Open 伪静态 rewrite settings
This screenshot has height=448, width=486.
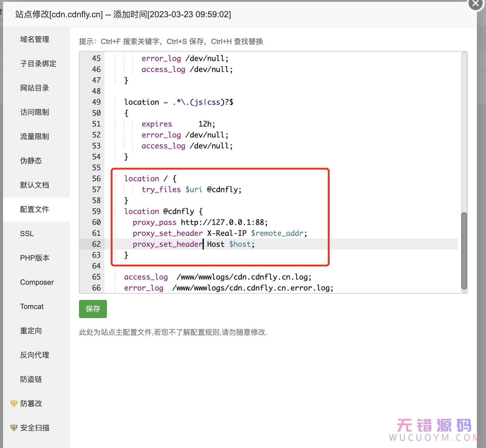(x=31, y=161)
